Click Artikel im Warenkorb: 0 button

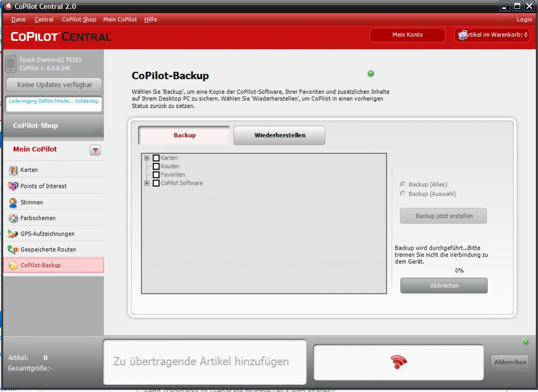tap(492, 35)
